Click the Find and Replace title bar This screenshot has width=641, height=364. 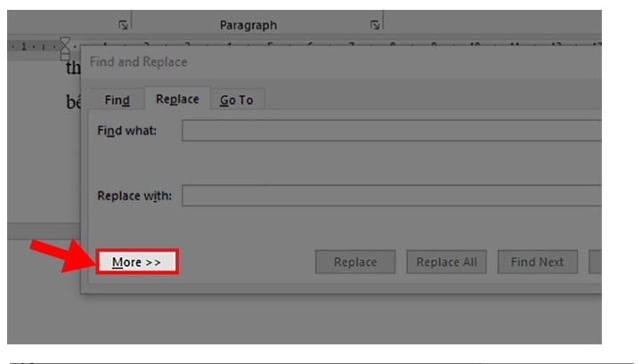click(x=267, y=62)
